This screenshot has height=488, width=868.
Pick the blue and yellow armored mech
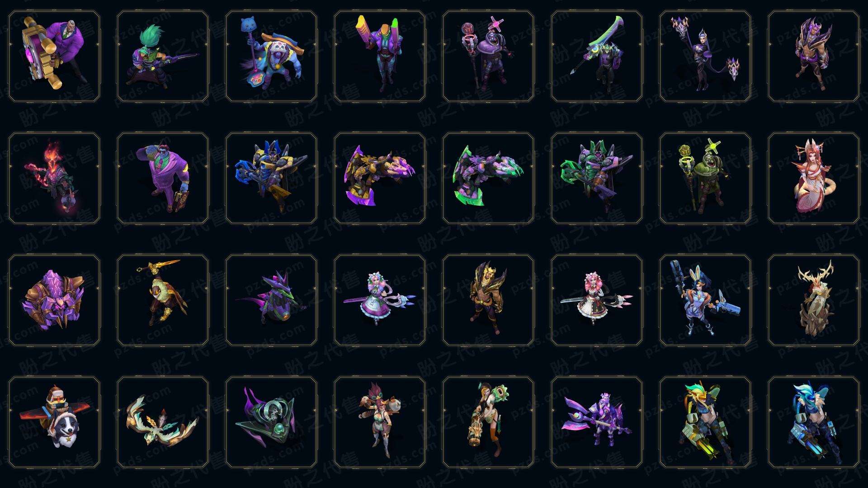271,178
